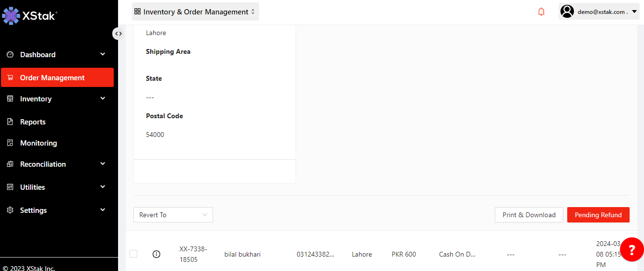Click the Print & Download button
This screenshot has width=644, height=271.
tap(529, 215)
